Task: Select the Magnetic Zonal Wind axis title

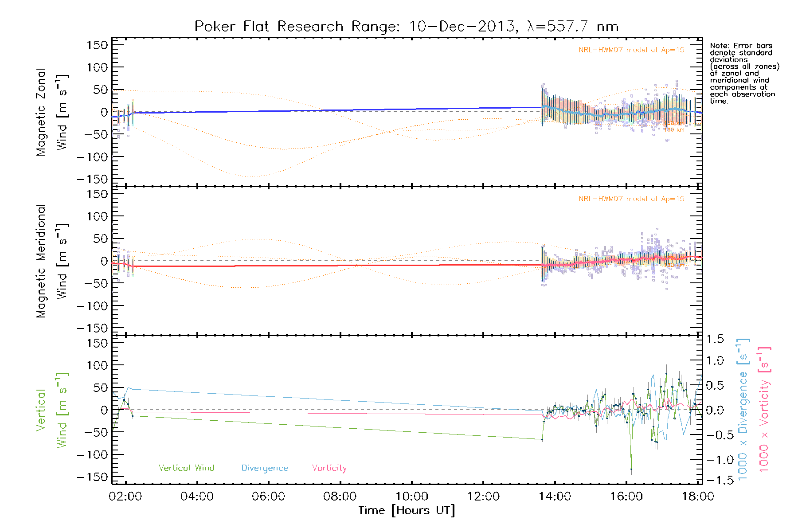Action: point(51,112)
